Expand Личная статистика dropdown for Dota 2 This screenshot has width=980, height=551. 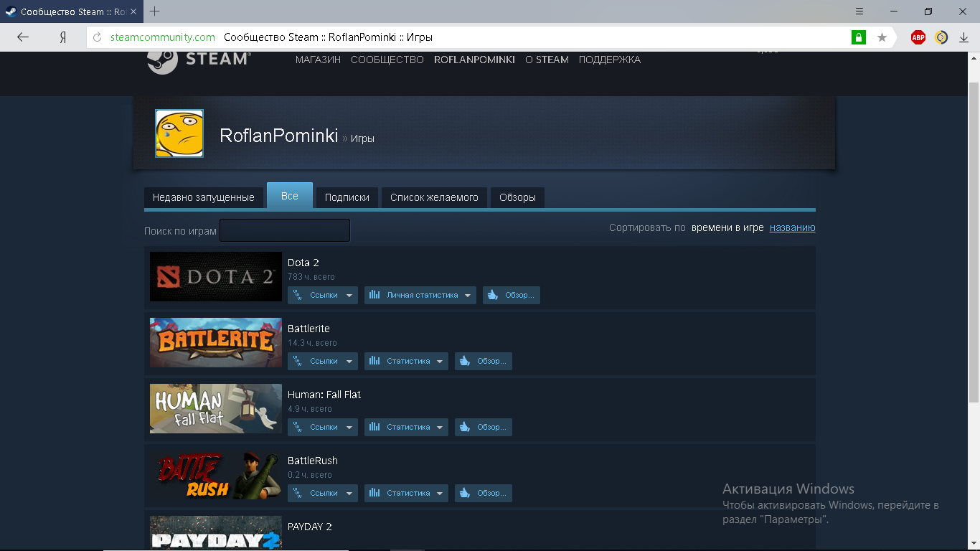click(x=420, y=295)
